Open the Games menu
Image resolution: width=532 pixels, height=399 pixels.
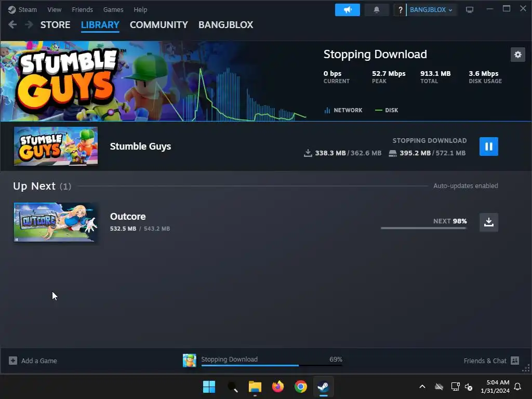point(113,9)
